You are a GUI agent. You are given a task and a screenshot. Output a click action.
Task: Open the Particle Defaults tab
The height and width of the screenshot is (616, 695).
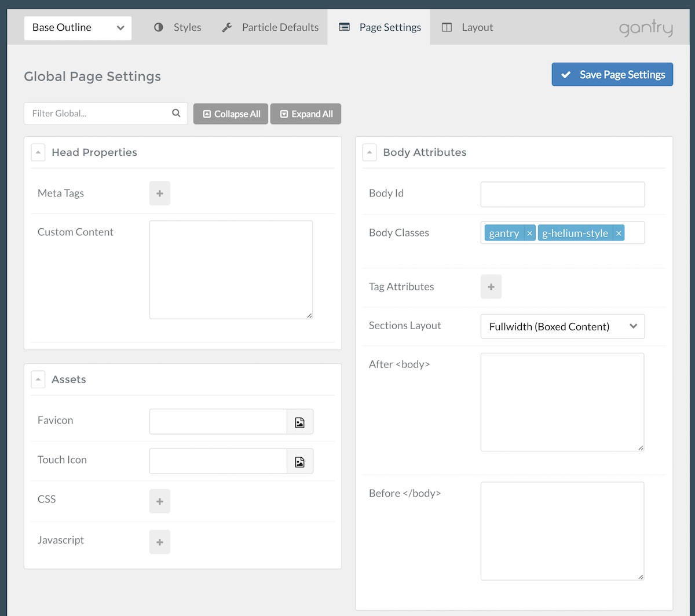pos(270,27)
